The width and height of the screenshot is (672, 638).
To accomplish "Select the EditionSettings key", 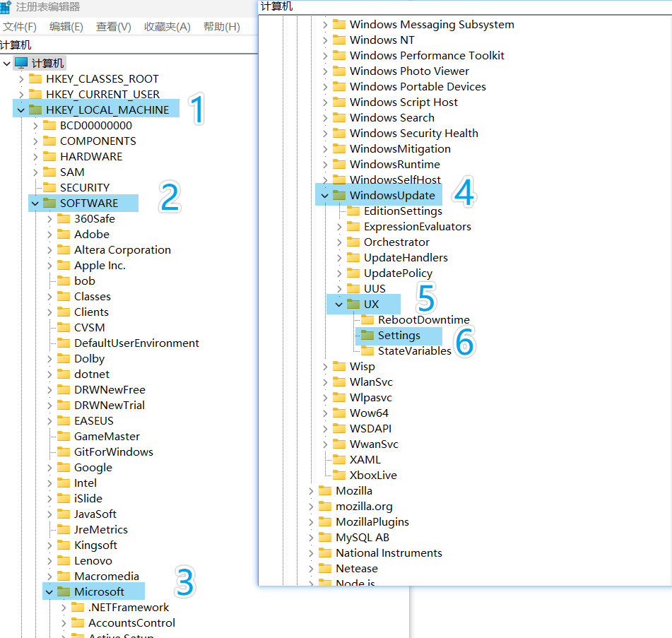I will 403,211.
